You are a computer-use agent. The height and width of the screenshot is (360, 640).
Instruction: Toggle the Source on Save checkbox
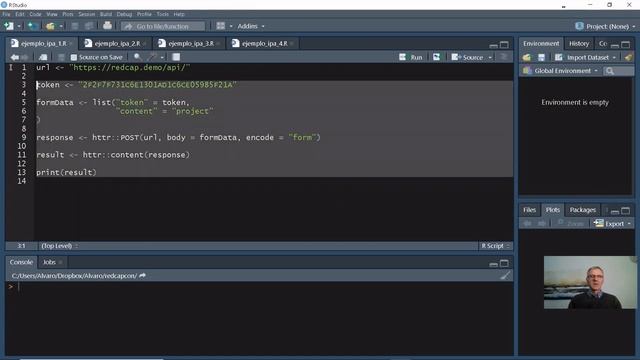click(x=73, y=58)
